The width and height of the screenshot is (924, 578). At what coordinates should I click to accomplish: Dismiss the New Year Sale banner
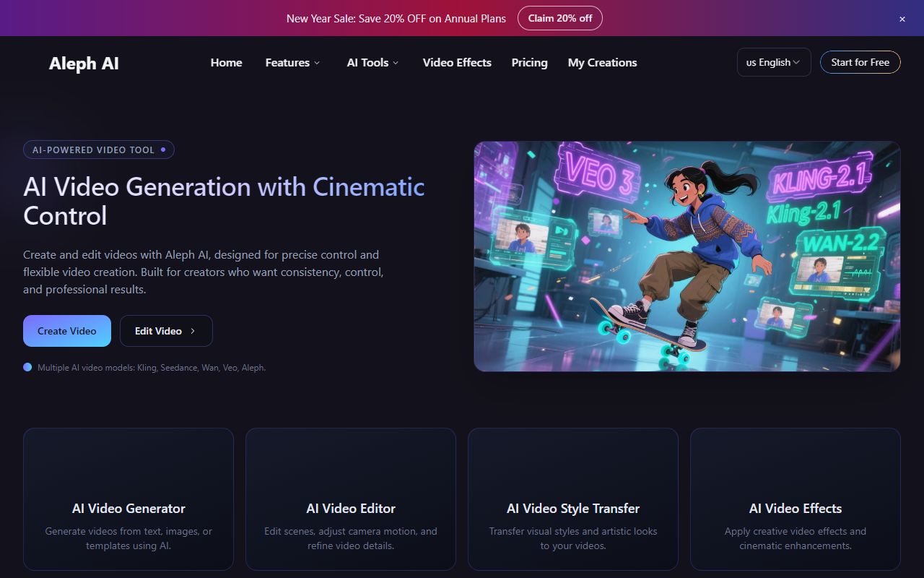[902, 18]
